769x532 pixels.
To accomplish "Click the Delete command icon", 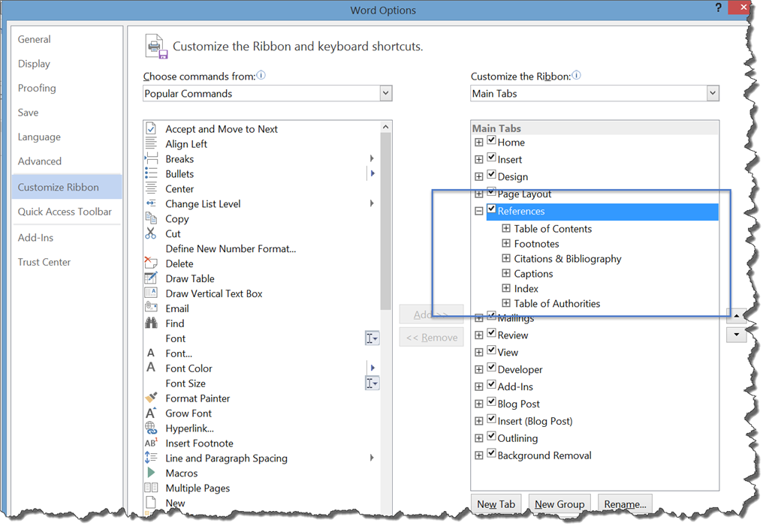I will 150,263.
